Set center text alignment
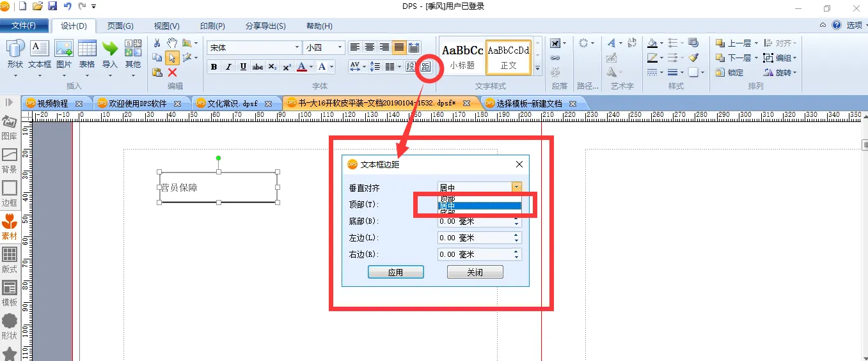 click(x=370, y=47)
